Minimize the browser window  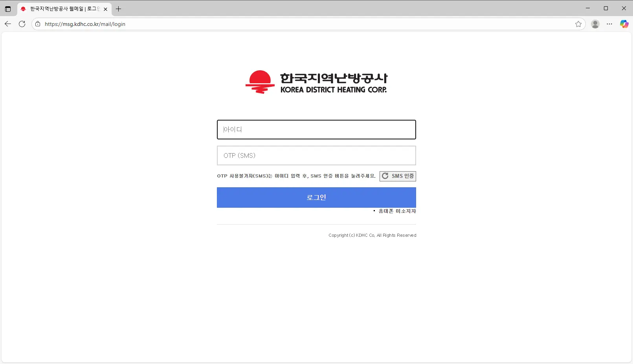tap(587, 8)
